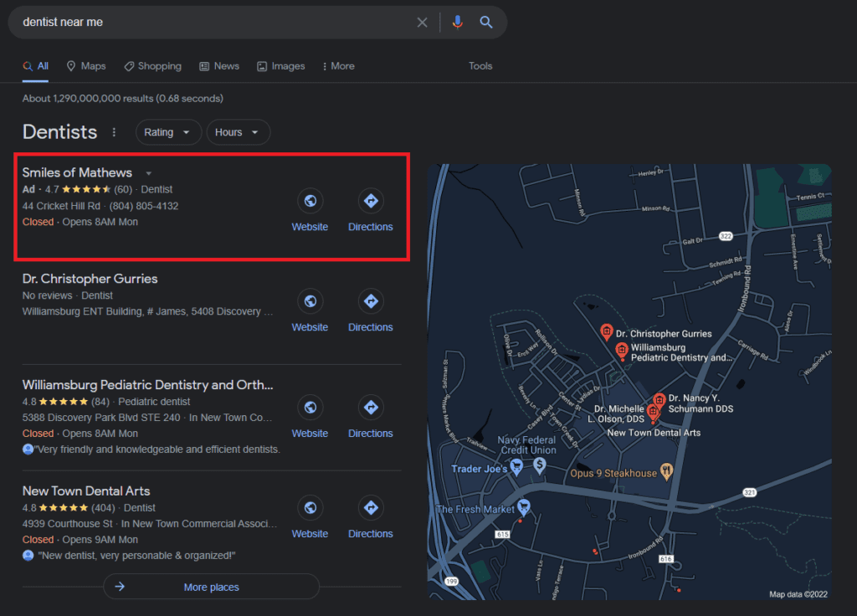Click Directions link for Dr. Christopher Gurries

(371, 327)
